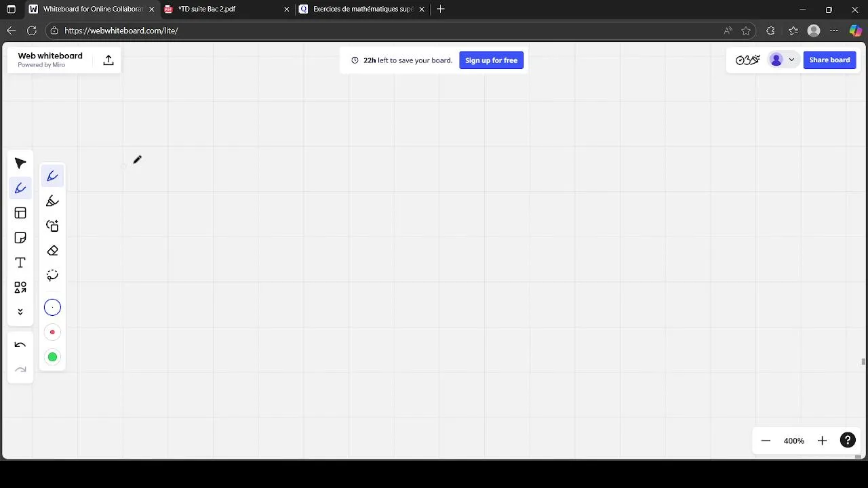Zoom out with the minus button

766,441
